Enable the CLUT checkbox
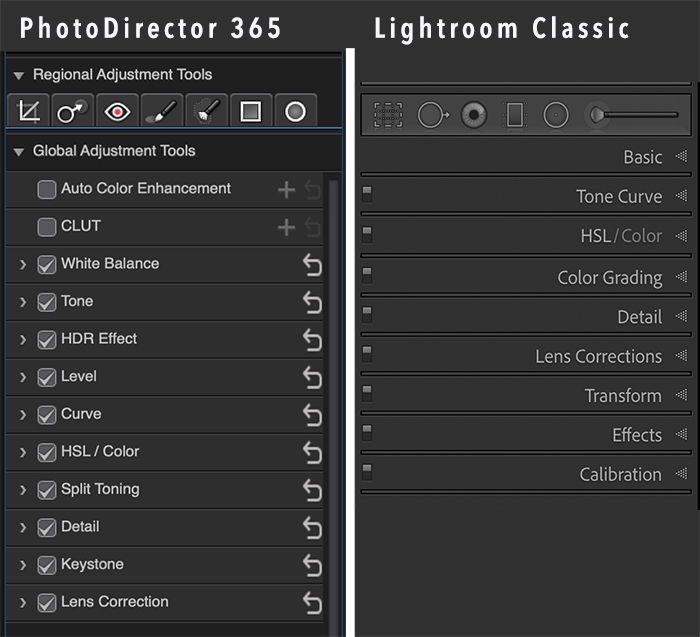The image size is (700, 637). [x=47, y=227]
